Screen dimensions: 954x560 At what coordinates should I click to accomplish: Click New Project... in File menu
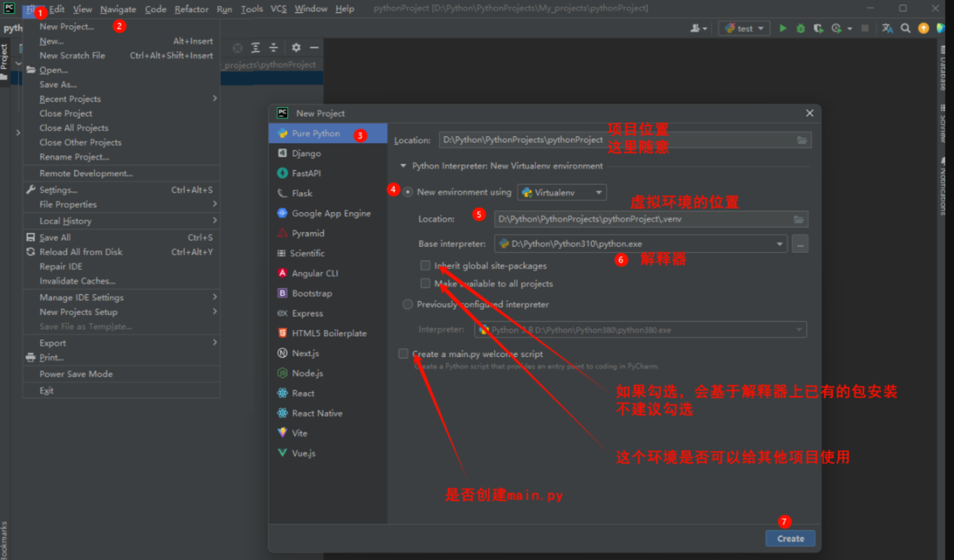(122, 26)
